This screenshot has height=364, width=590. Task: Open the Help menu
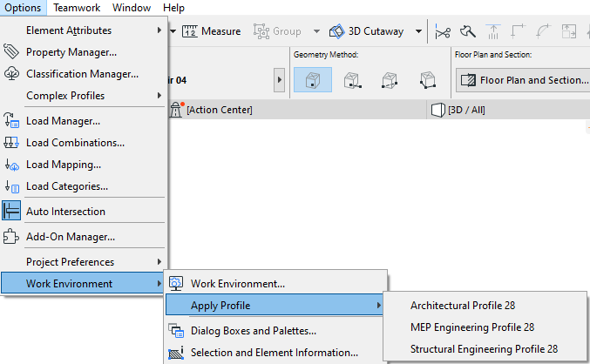[x=173, y=8]
